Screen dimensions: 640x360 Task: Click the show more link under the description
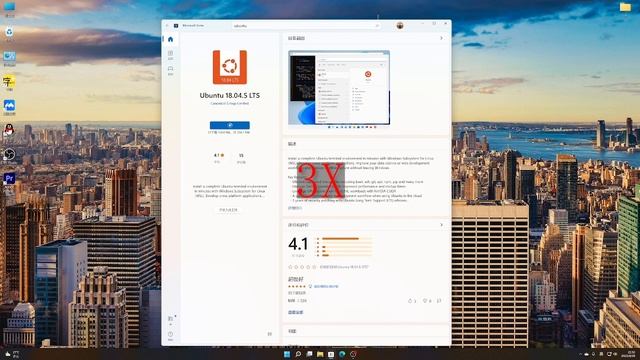pyautogui.click(x=295, y=208)
